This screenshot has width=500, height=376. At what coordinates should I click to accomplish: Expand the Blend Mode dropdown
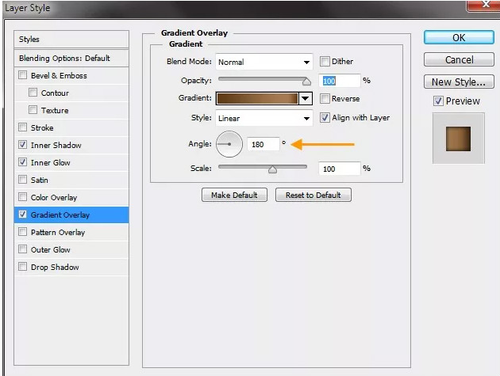coord(264,62)
